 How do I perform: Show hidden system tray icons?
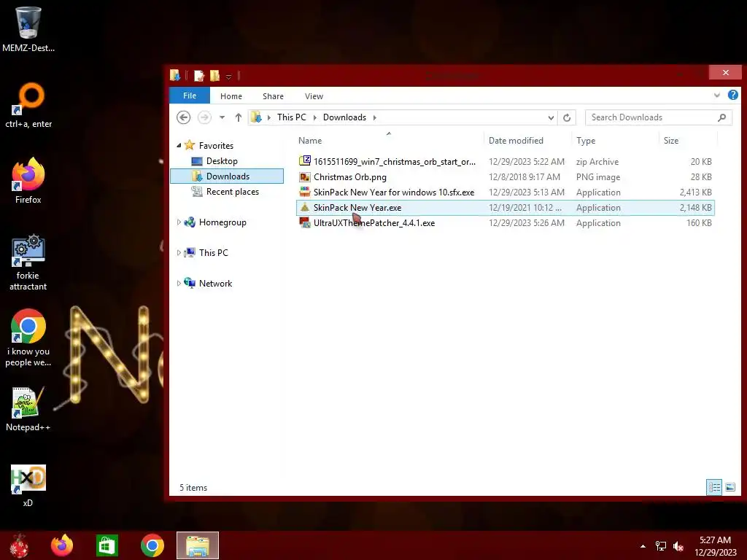coord(643,546)
